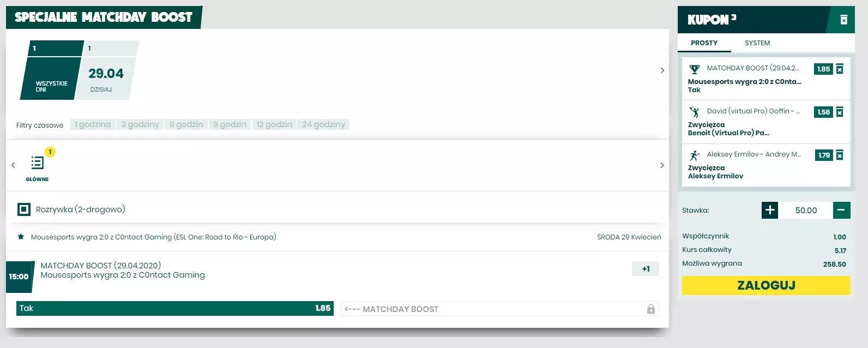Click the Specjalne Matchday Boost heading
Viewport: 868px width, 348px height.
click(x=104, y=17)
